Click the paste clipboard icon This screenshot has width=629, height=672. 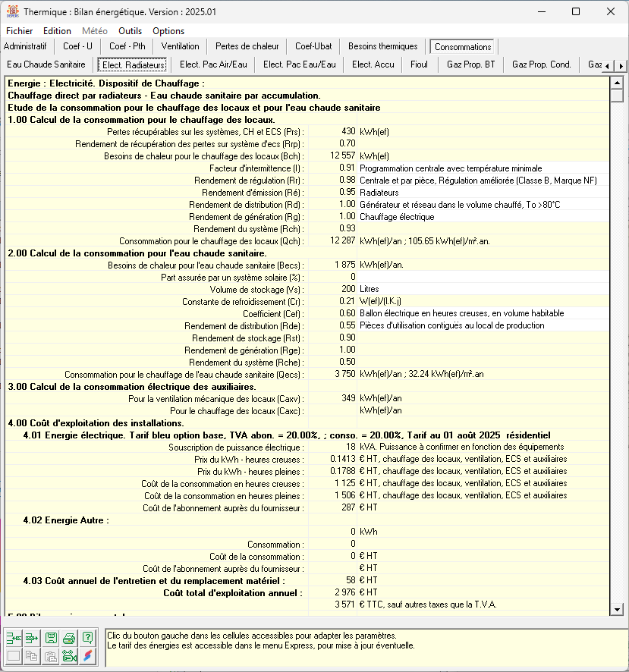50,657
